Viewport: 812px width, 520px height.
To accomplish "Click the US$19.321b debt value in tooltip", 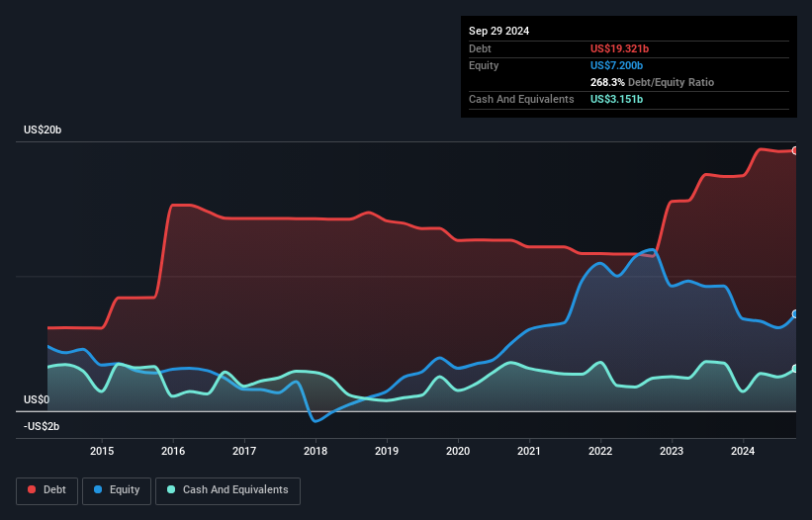I will [x=619, y=48].
